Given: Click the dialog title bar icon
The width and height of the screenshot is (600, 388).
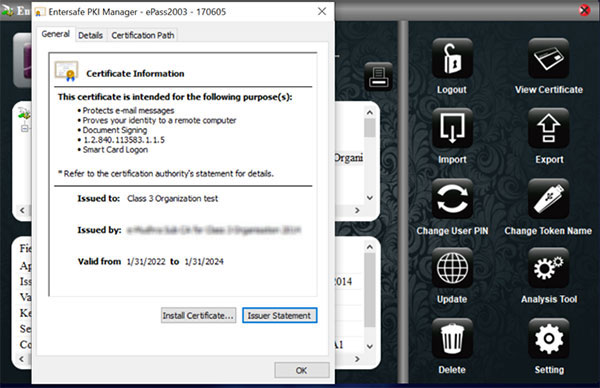Looking at the screenshot, I should pos(39,12).
